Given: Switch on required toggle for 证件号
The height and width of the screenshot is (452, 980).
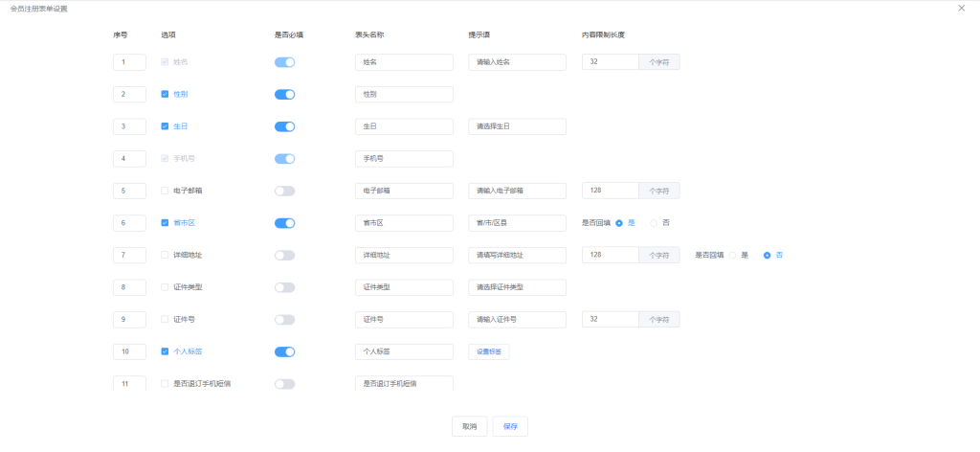Looking at the screenshot, I should click(284, 319).
